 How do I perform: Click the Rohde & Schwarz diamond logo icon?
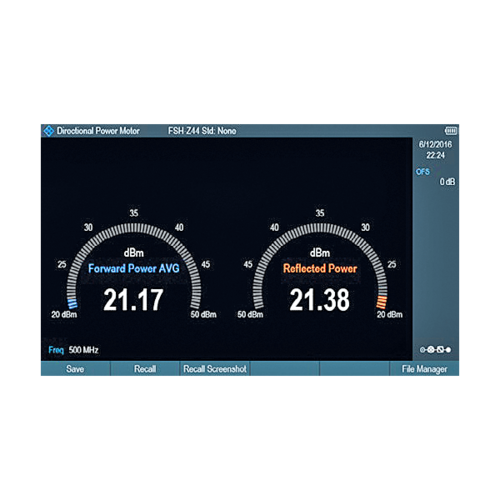(x=49, y=131)
